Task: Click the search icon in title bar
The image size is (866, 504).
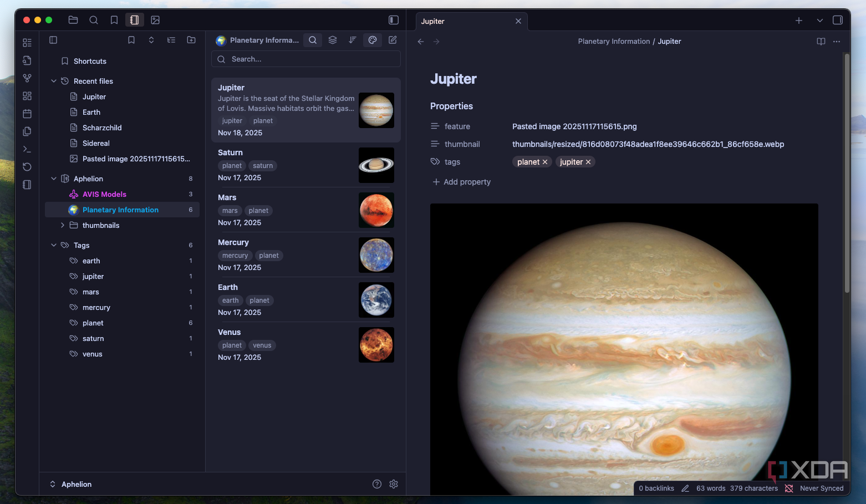Action: click(94, 20)
